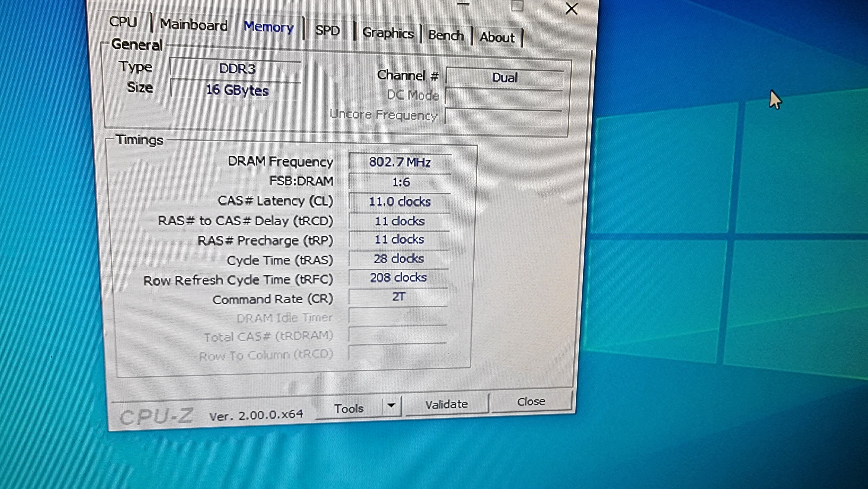Screen dimensions: 868x489
Task: Click the Row Refresh Cycle Time label
Action: 238,280
